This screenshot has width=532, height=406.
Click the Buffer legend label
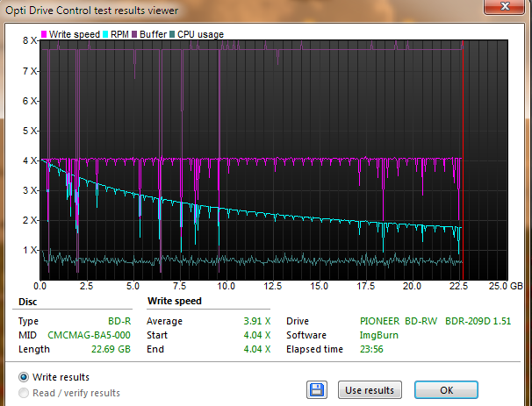[x=153, y=34]
